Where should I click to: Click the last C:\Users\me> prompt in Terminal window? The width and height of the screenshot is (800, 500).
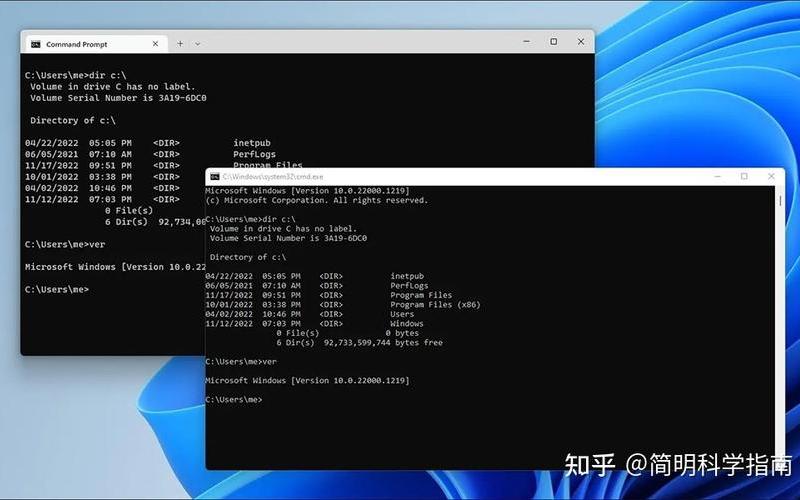(57, 289)
